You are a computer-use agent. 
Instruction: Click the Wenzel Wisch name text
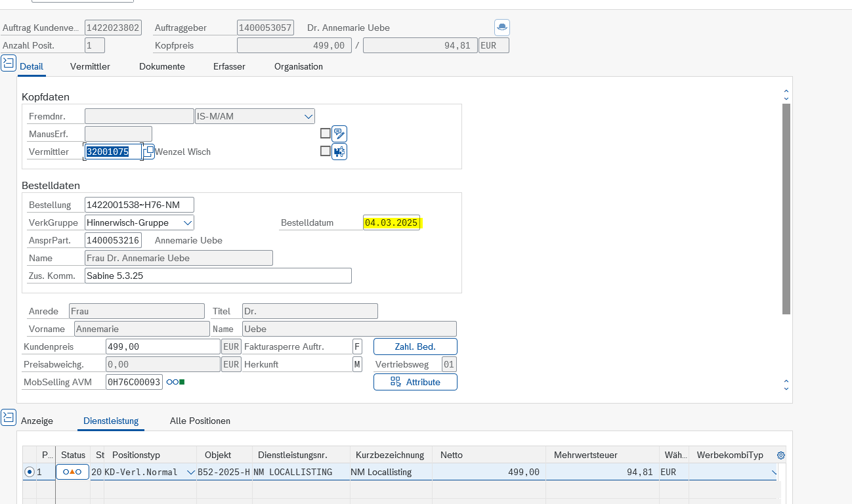[x=183, y=152]
